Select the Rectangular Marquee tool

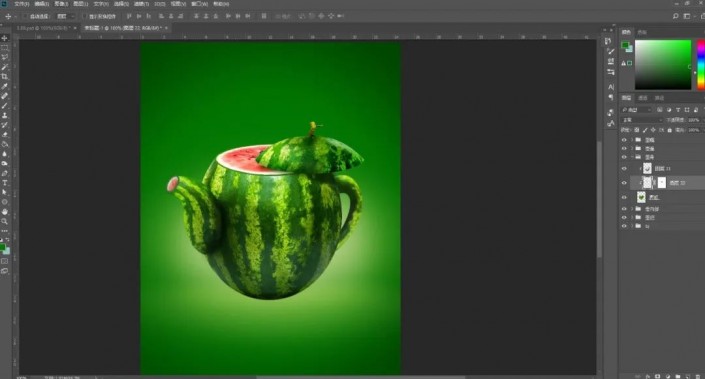4,48
